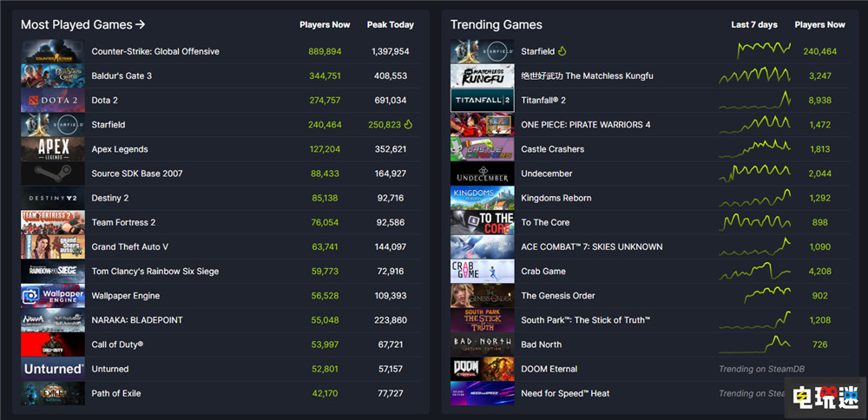Click the Wallpaper Engine app icon
Viewport: 868px width, 420px height.
52,296
